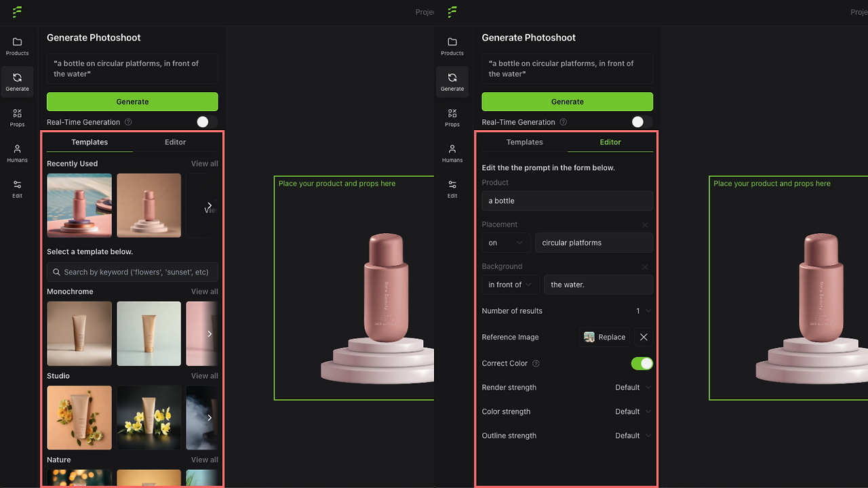Click View all next to Studio
The image size is (868, 488).
tap(205, 375)
